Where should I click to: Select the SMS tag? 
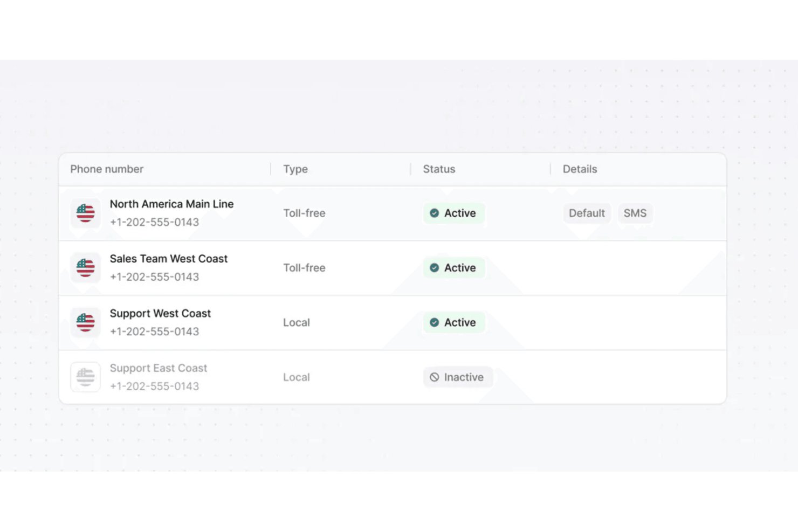[635, 213]
